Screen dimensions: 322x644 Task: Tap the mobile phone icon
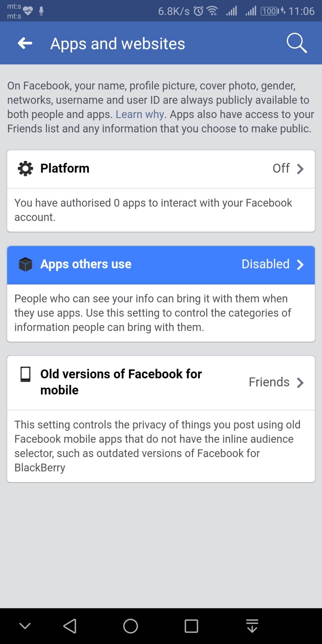25,374
